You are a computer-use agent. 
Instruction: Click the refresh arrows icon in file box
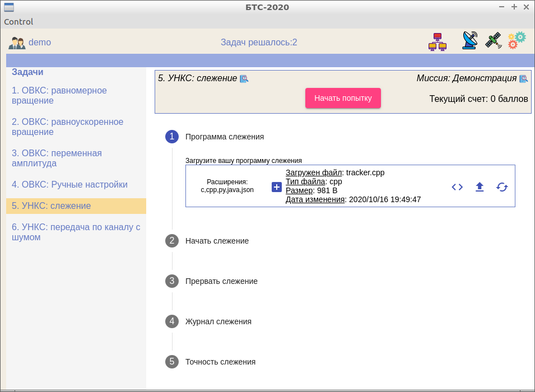[x=502, y=187]
